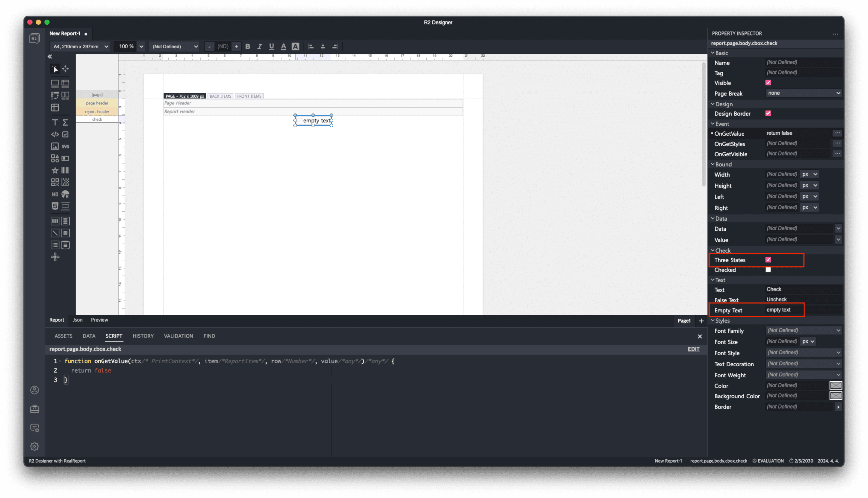Image resolution: width=868 pixels, height=498 pixels.
Task: Open the feedback chat sidebar icon
Action: [x=35, y=428]
